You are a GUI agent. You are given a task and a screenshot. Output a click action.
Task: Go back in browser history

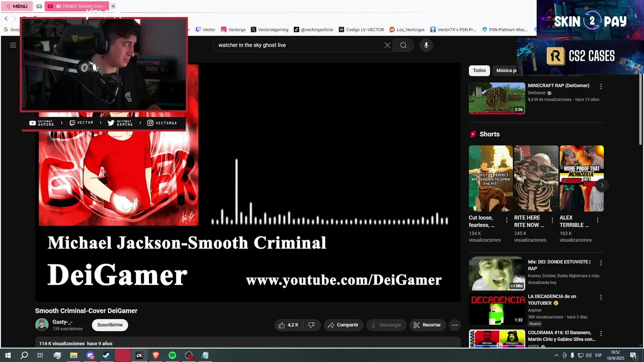click(x=6, y=19)
